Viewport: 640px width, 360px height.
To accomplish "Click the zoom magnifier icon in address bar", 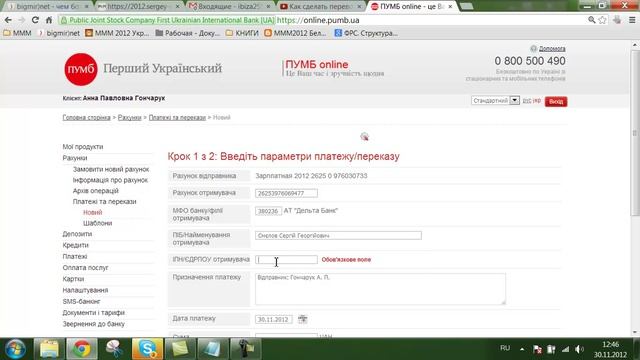I will [591, 20].
